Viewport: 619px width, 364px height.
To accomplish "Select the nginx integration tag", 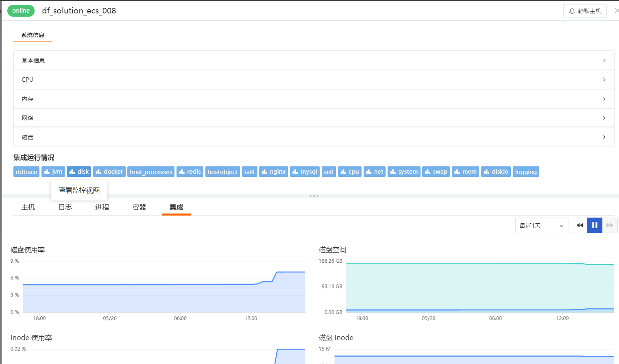I will [x=274, y=172].
